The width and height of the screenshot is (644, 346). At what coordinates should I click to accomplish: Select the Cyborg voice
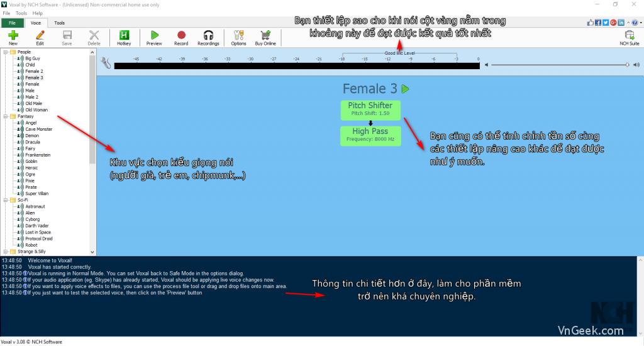click(33, 220)
